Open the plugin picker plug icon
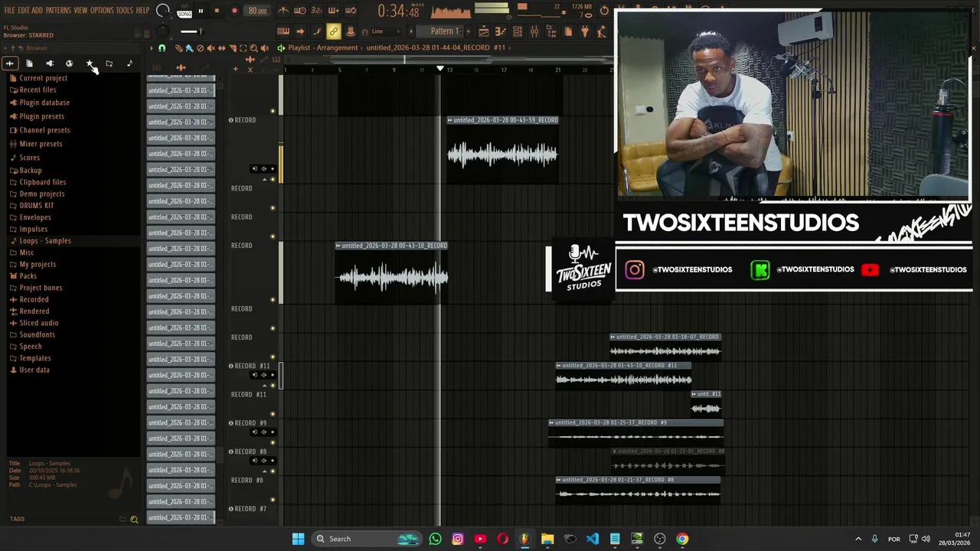980x551 pixels. (585, 31)
